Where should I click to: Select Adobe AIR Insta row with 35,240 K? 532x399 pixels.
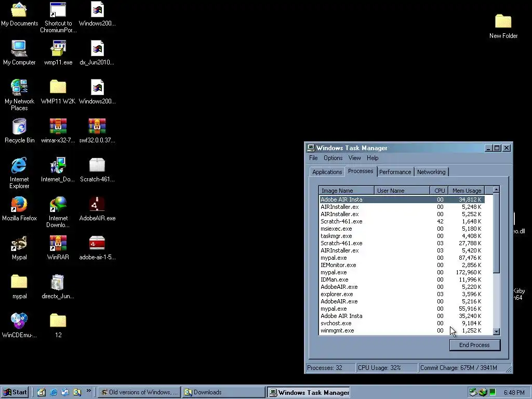tap(402, 316)
